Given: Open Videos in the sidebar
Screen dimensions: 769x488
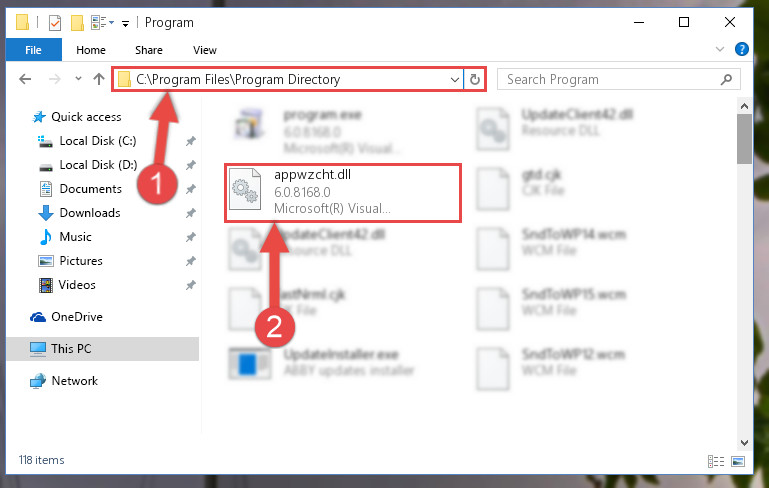Looking at the screenshot, I should pyautogui.click(x=67, y=285).
